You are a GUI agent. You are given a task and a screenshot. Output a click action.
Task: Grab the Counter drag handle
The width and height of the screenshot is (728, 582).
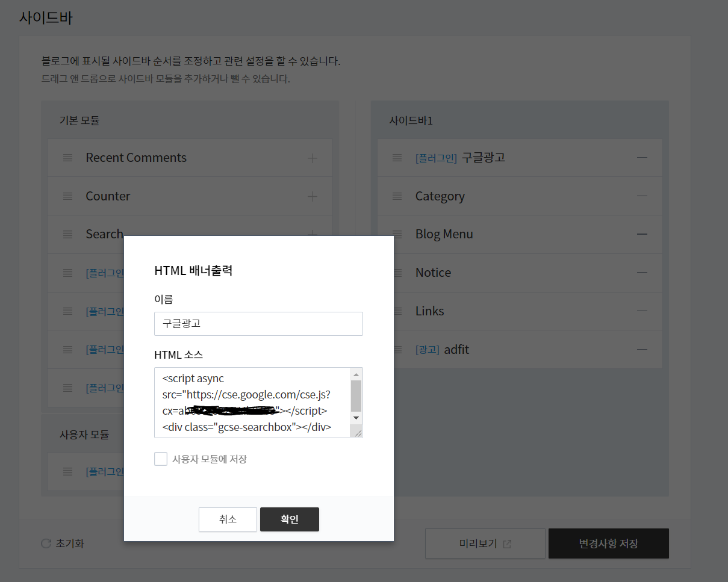pyautogui.click(x=68, y=196)
